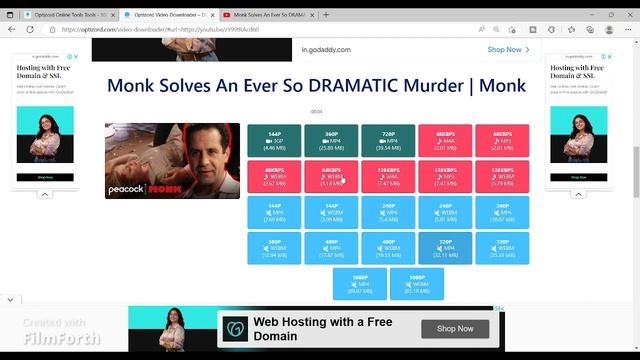The width and height of the screenshot is (640, 360).
Task: Download muted 720P WEBM blue option
Action: [502, 249]
